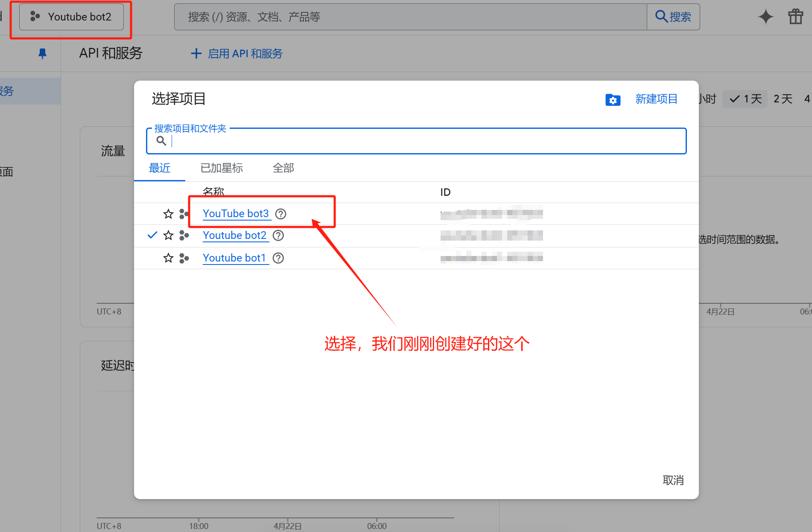Click the magnifier icon in project search
Screen dimensions: 812x532
point(161,141)
